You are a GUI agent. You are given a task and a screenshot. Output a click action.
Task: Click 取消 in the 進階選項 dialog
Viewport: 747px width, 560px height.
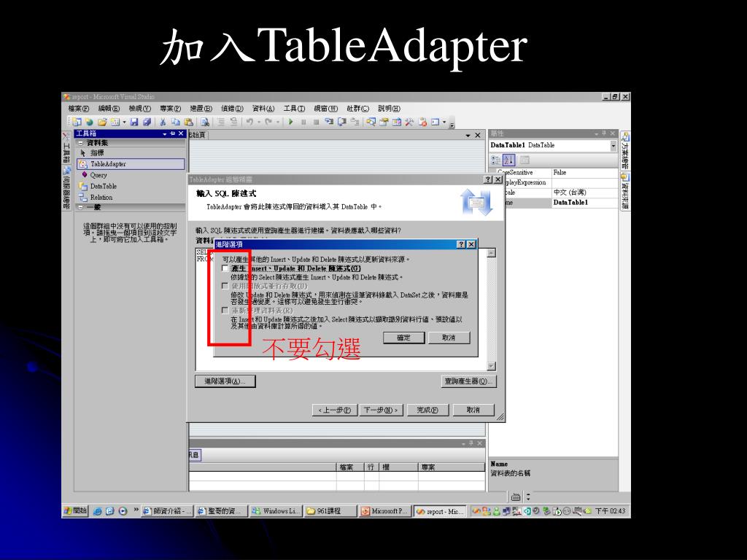click(x=449, y=338)
